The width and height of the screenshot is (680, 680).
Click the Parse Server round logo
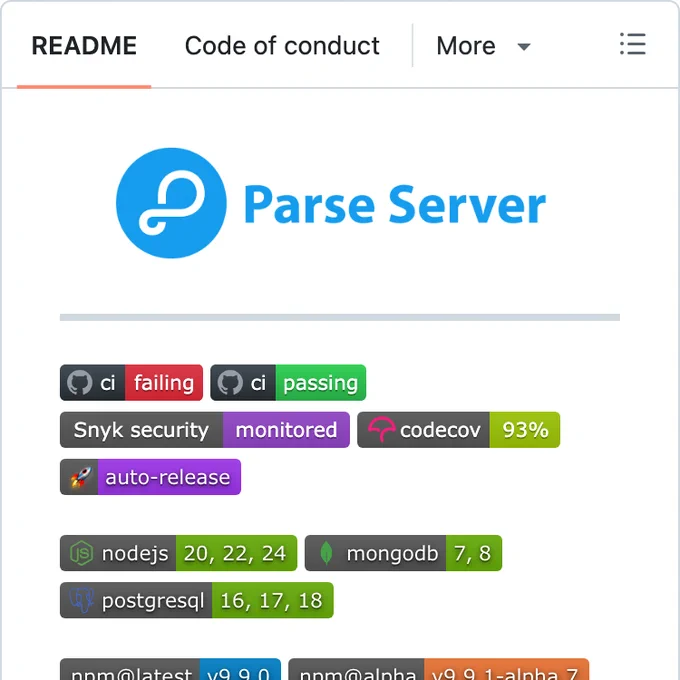[171, 203]
